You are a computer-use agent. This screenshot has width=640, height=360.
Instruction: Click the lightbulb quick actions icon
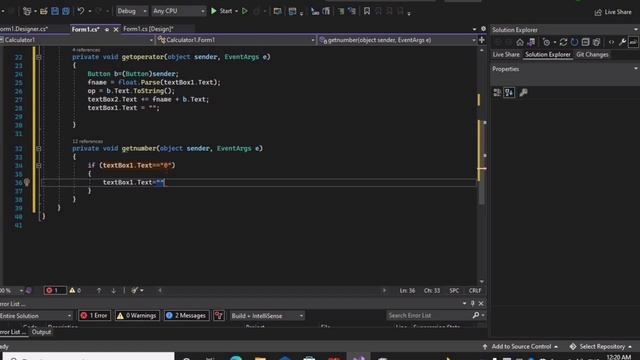pyautogui.click(x=27, y=182)
